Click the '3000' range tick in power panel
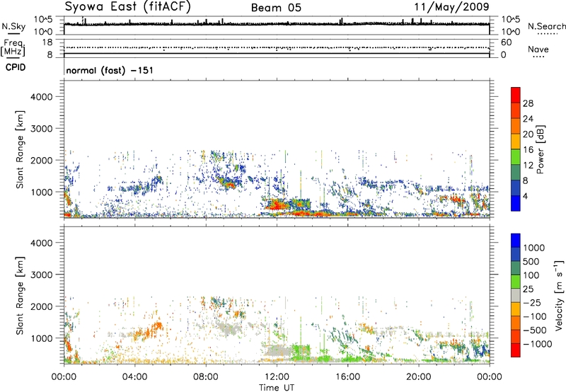This screenshot has height=392, width=566. pos(42,129)
